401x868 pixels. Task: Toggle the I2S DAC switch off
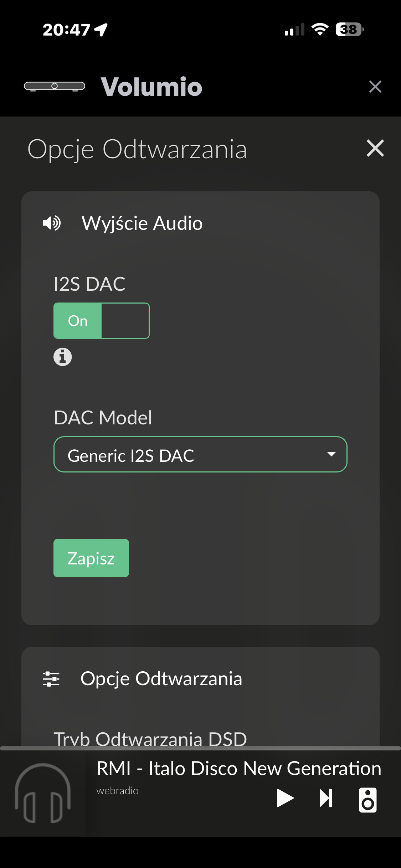point(101,321)
